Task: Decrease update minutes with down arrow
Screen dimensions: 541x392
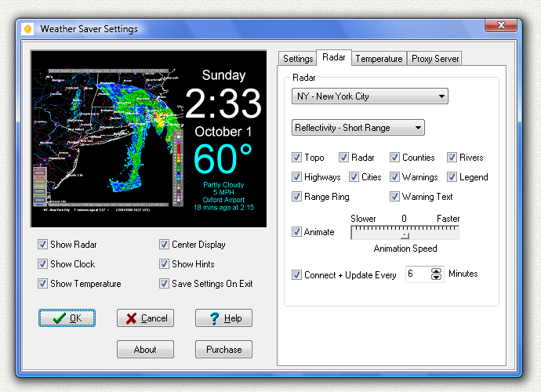Action: (x=437, y=278)
